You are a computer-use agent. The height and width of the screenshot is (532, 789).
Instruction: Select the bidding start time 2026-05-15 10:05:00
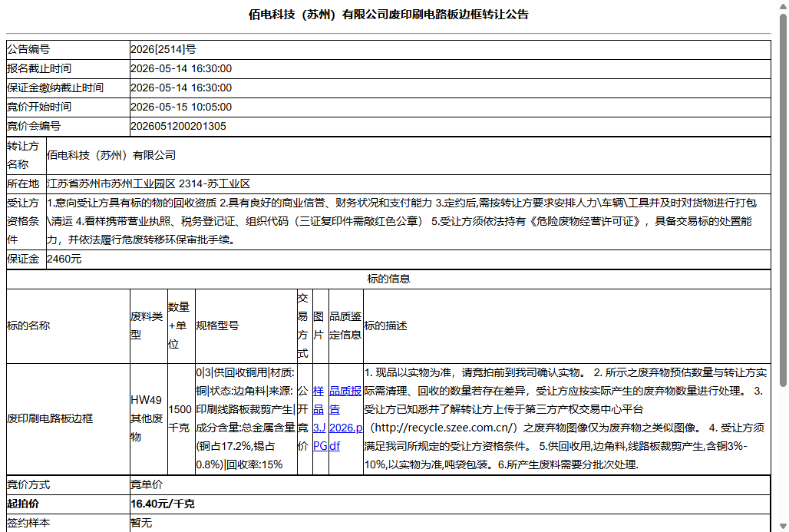[181, 107]
